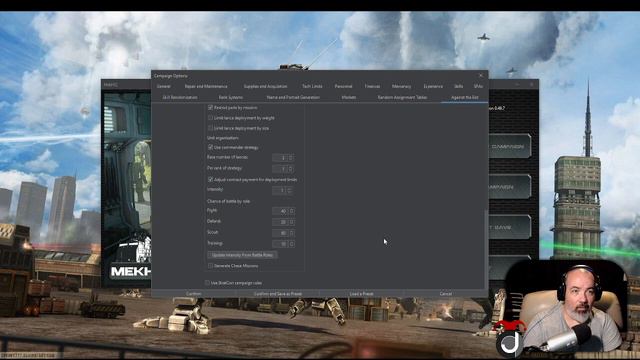640x360 pixels.
Task: Switch to Repair and Maintenance tab
Action: coord(206,87)
